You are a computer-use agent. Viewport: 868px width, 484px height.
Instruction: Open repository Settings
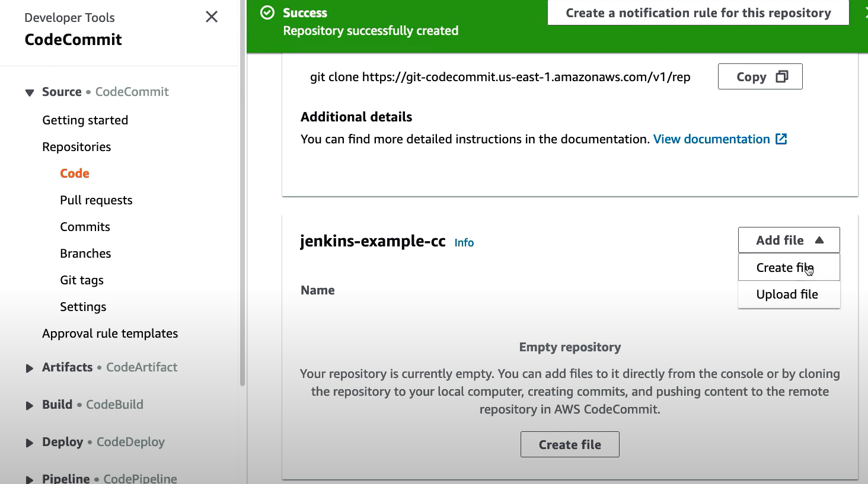pos(83,306)
